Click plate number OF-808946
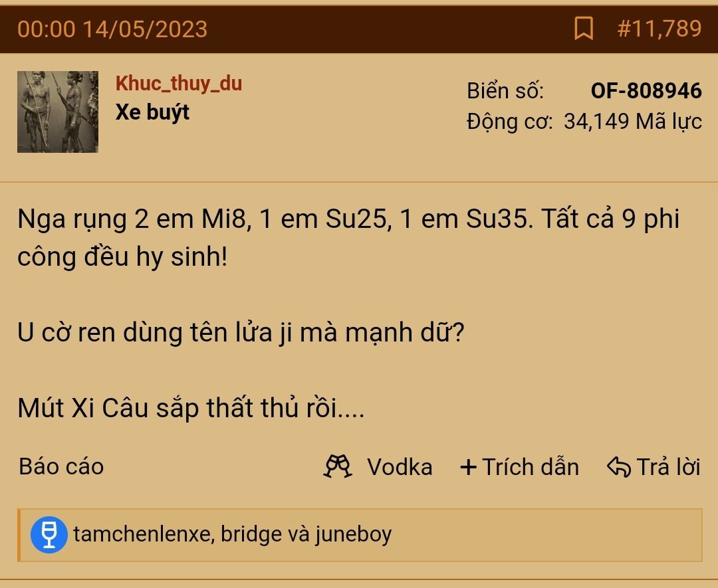Image resolution: width=718 pixels, height=588 pixels. 646,90
